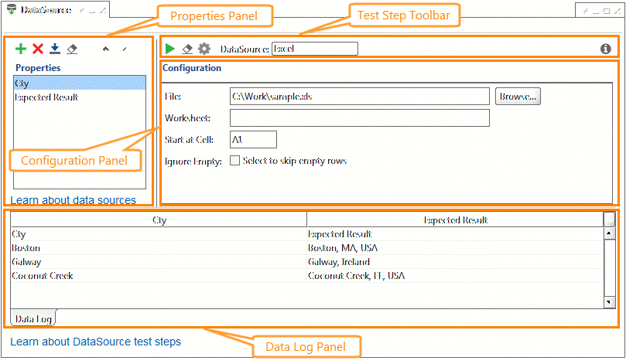Click the data log scrollbar down arrow
626x364 pixels.
609,302
